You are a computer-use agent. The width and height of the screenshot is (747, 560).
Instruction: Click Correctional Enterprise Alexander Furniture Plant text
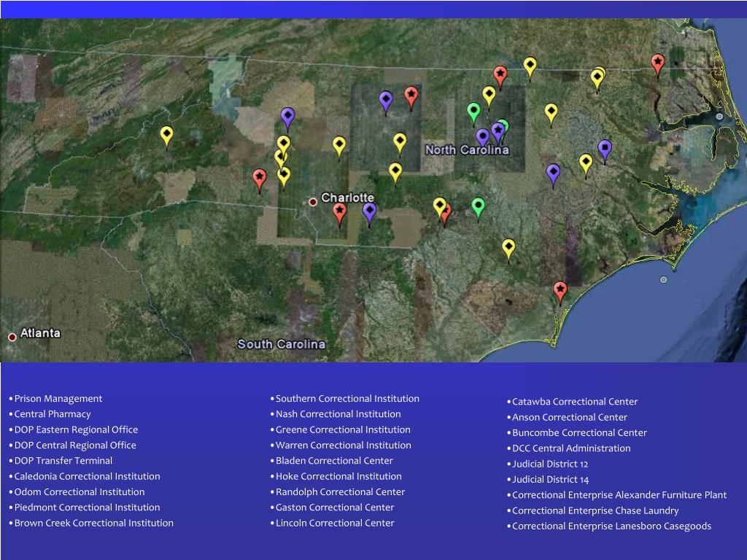(619, 495)
